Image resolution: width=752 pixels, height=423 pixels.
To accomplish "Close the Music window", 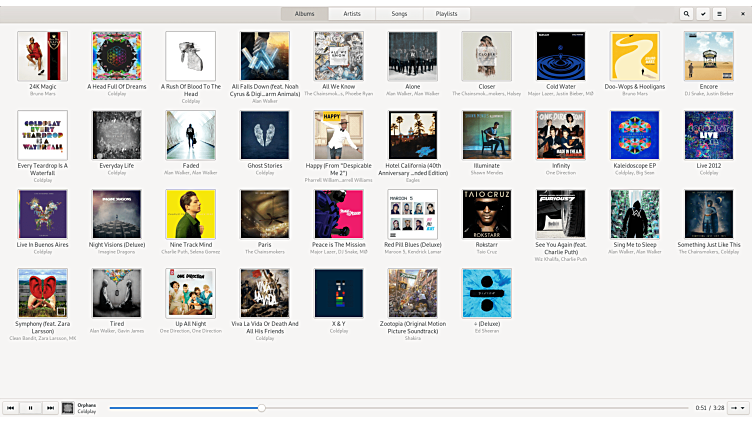I will click(740, 14).
